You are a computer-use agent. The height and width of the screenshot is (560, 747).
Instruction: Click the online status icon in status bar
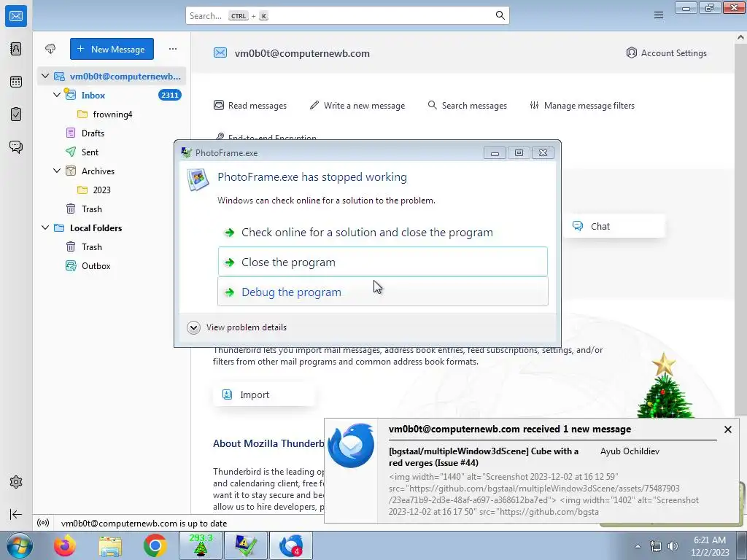coord(43,523)
